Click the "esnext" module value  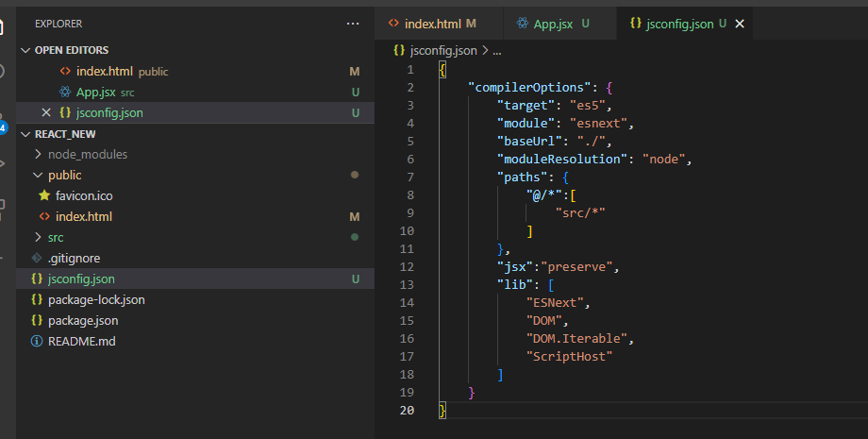coord(599,124)
